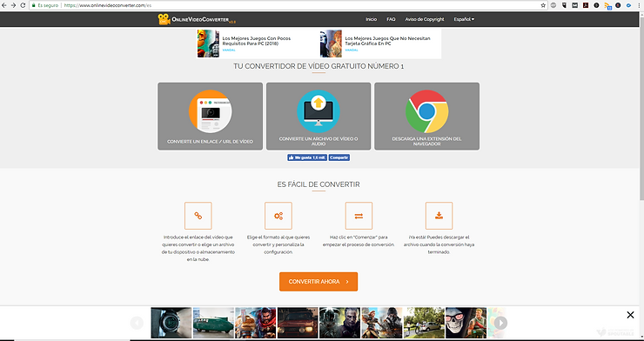Go back with browser back arrow
Screen dimensions: 644x341
click(4, 5)
